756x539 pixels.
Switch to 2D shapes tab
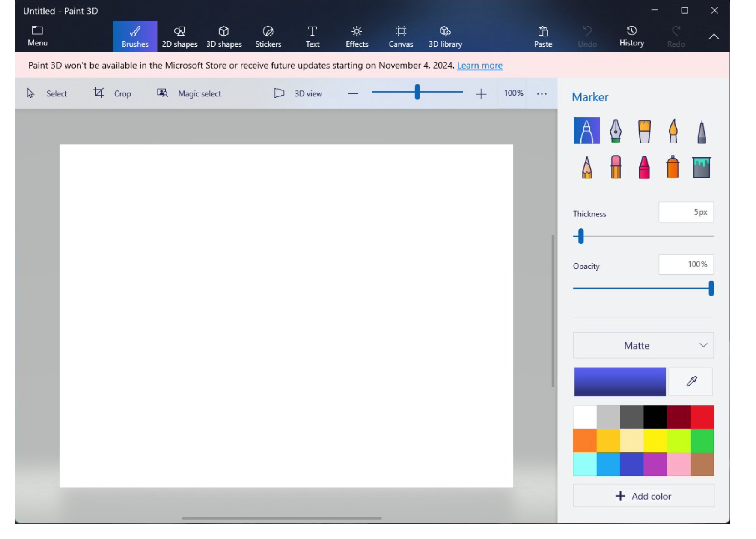[x=179, y=36]
